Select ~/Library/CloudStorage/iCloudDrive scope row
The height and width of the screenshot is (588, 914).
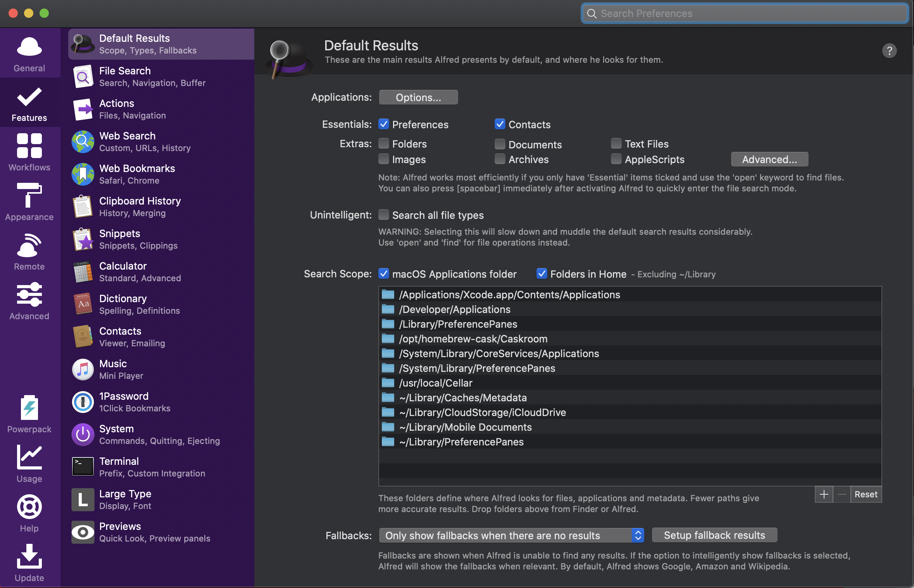tap(630, 412)
